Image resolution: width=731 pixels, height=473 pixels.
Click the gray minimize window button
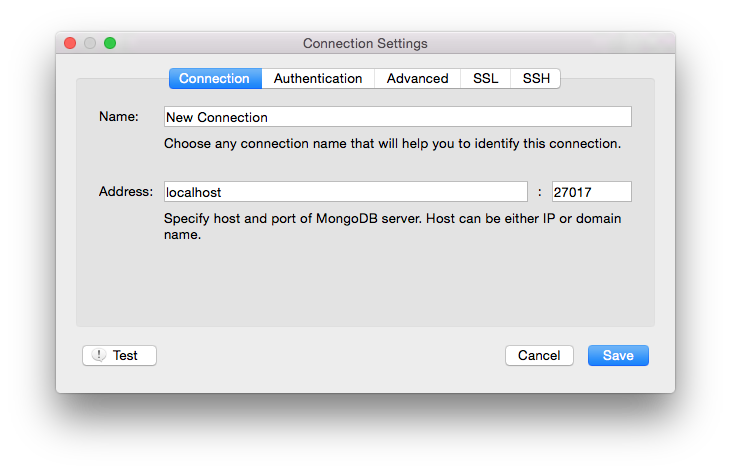pos(90,43)
